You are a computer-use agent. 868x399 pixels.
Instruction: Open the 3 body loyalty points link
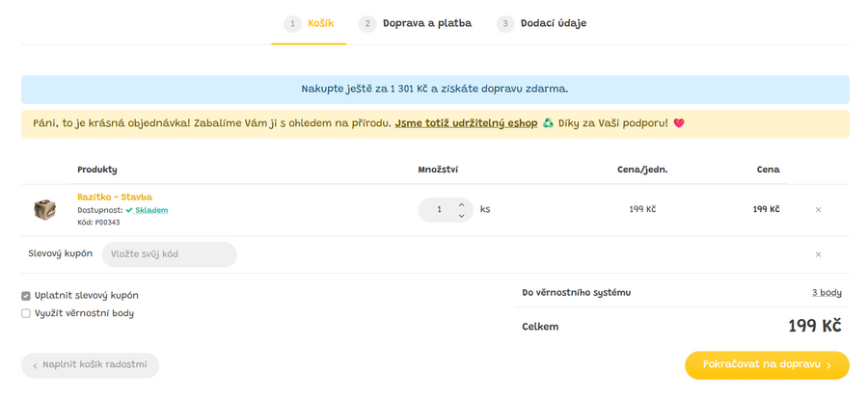(x=827, y=292)
